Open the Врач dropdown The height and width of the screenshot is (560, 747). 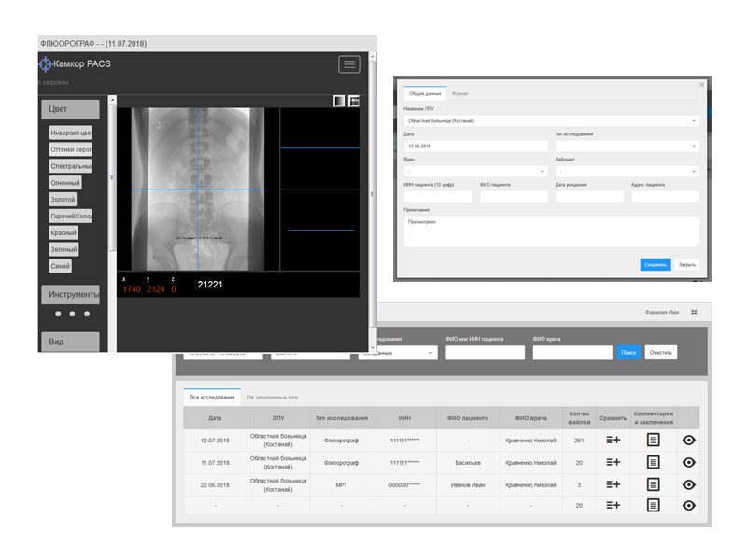(x=475, y=172)
